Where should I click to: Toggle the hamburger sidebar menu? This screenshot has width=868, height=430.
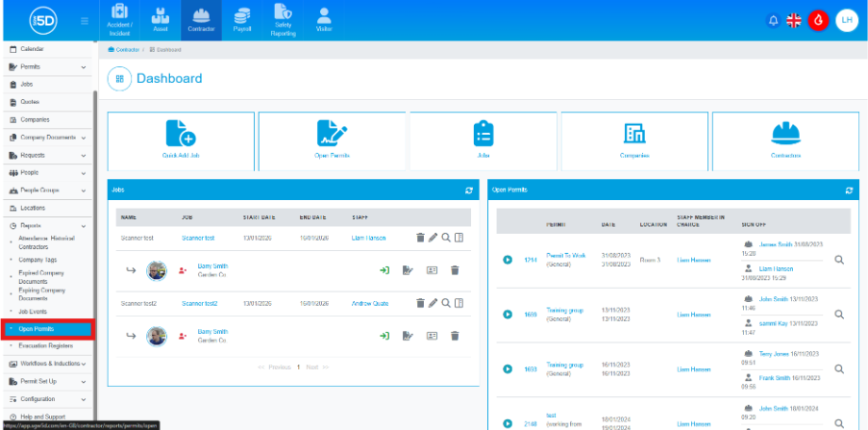pyautogui.click(x=86, y=21)
